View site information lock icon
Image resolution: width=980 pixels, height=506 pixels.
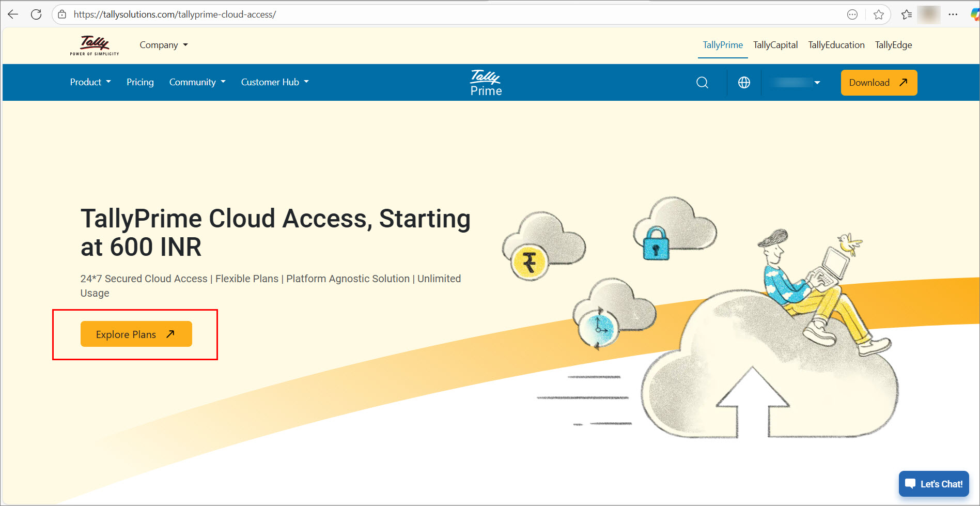(62, 14)
